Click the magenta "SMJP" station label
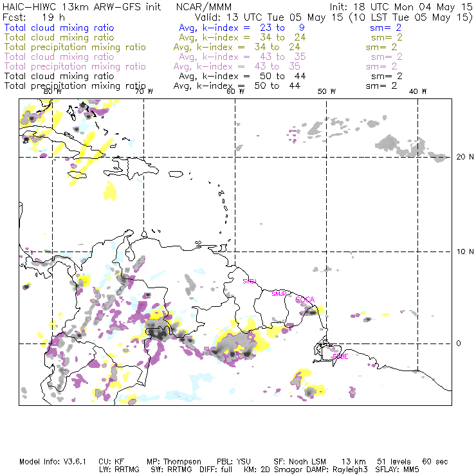This screenshot has width=476, height=476. point(279,294)
